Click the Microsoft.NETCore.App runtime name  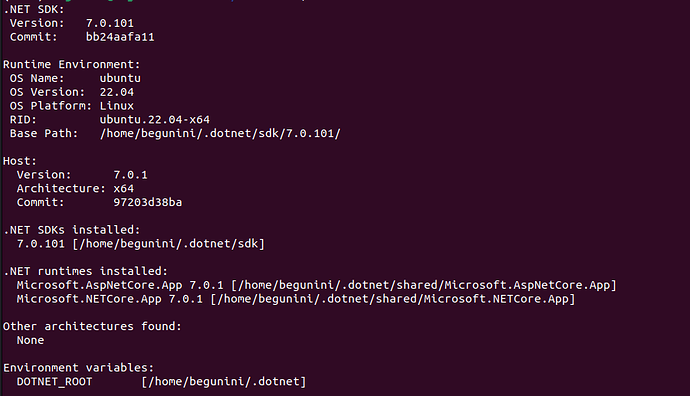click(x=89, y=299)
